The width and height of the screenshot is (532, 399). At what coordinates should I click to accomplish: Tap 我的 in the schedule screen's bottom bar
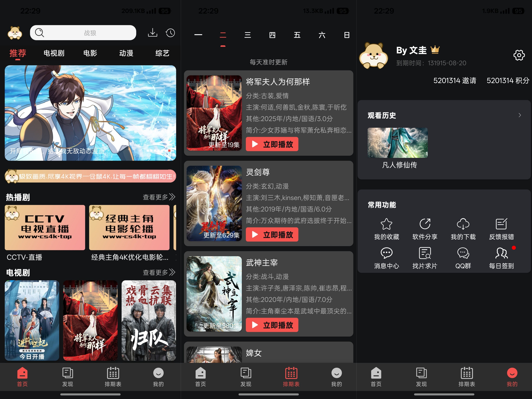coord(337,377)
